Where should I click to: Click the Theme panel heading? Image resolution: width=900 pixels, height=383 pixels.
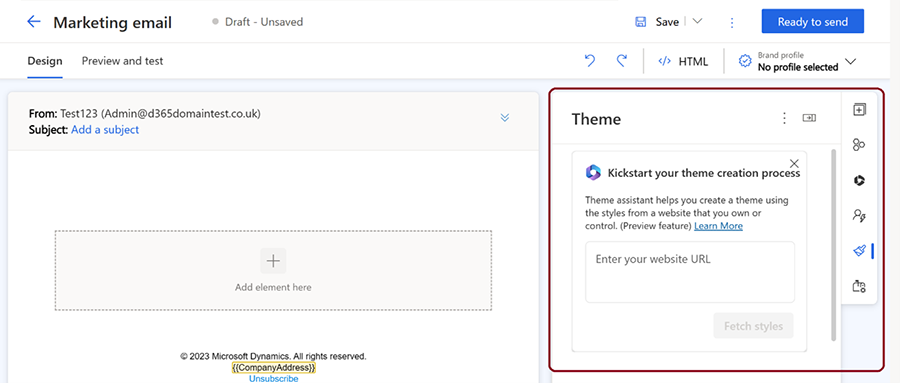coord(596,119)
